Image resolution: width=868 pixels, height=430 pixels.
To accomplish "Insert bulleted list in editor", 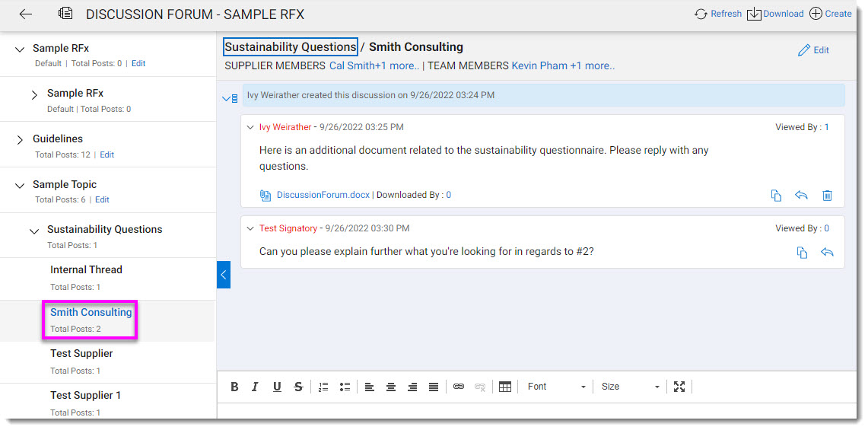I will pos(345,387).
